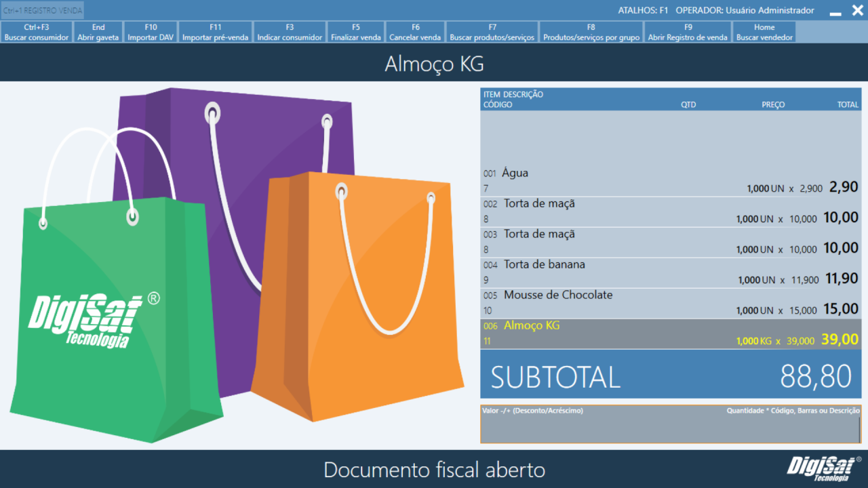This screenshot has width=868, height=488.
Task: Click ATALHOS: F1 shortcut label
Action: (x=643, y=10)
